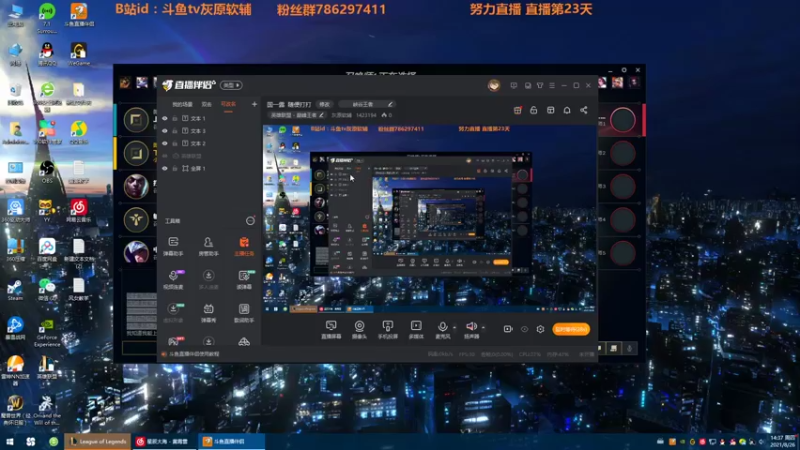The width and height of the screenshot is (800, 450).
Task: Switch to the NetEase music taskbar item
Action: (164, 441)
